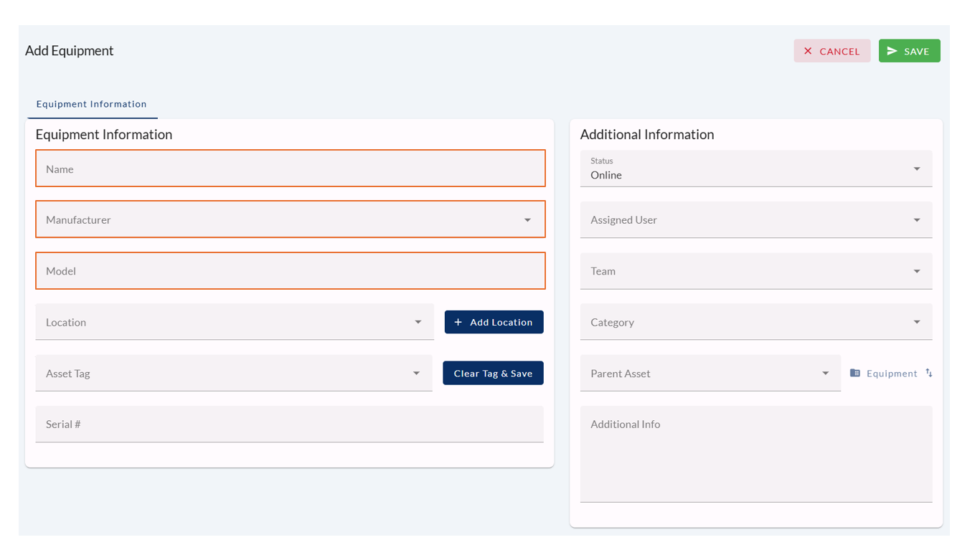Click the plus icon on Add Location
Viewport: 980px width, 550px height.
pos(458,322)
